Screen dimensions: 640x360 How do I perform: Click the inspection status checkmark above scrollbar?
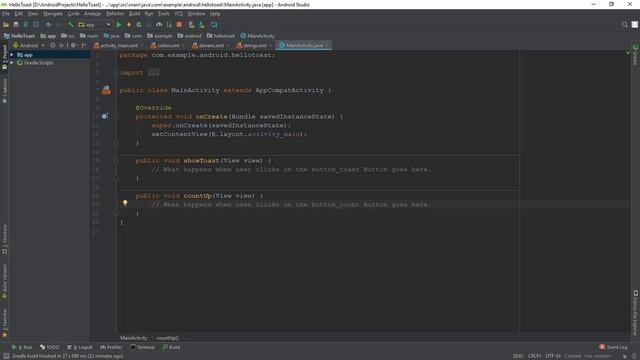[628, 53]
